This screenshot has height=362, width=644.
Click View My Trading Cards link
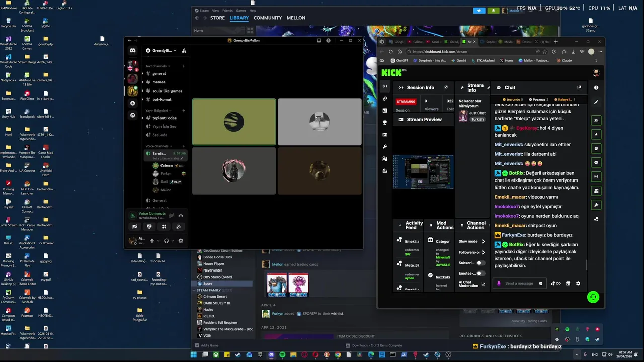tap(529, 321)
